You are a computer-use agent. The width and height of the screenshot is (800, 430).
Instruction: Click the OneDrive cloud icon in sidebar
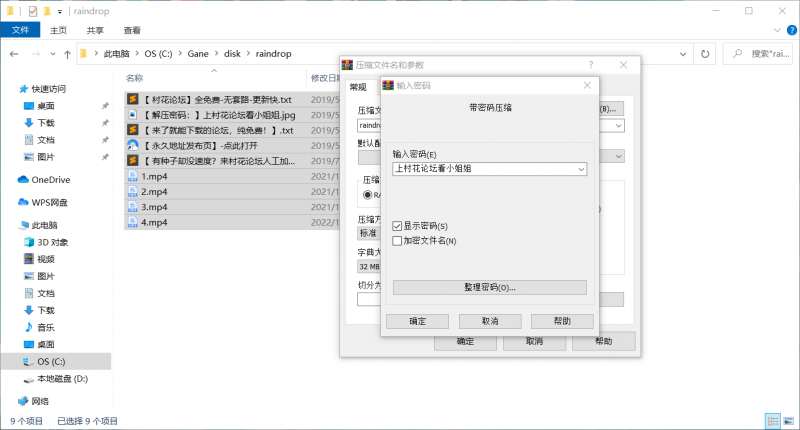(x=24, y=179)
